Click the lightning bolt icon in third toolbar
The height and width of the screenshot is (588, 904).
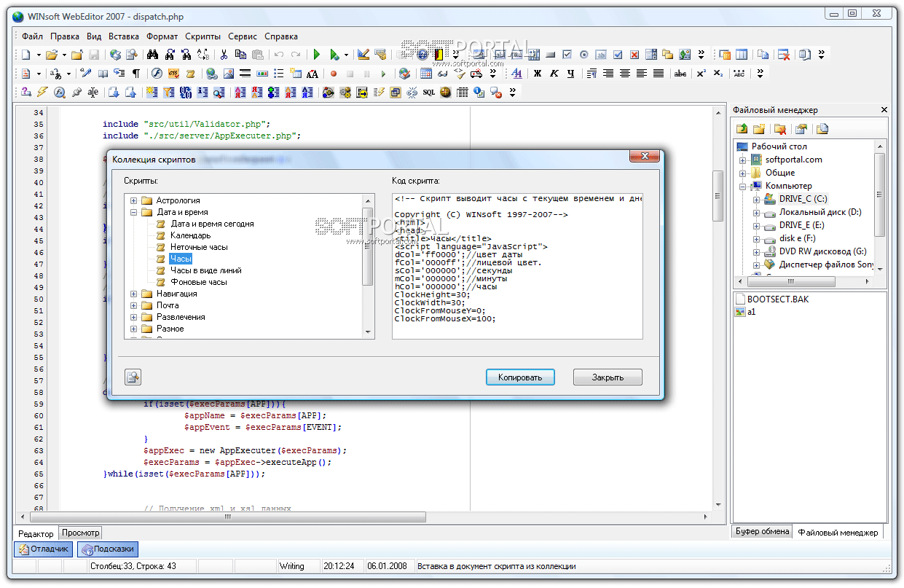click(42, 93)
